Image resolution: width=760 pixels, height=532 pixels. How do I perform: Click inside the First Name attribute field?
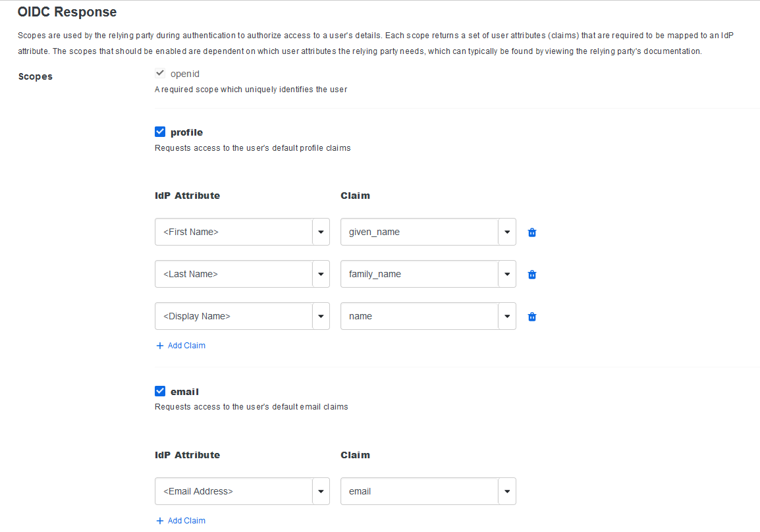(x=231, y=232)
